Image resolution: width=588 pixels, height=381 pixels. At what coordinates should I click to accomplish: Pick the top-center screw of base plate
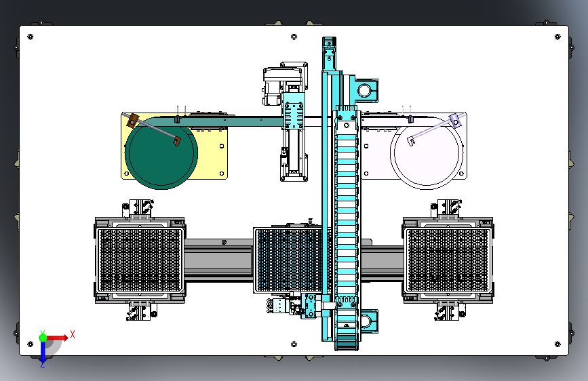(294, 37)
